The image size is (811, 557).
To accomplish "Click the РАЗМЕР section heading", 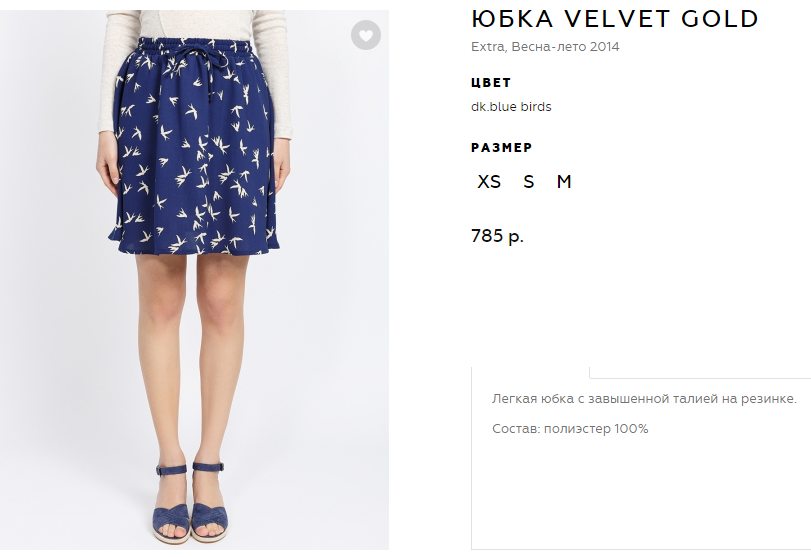I will (x=501, y=147).
